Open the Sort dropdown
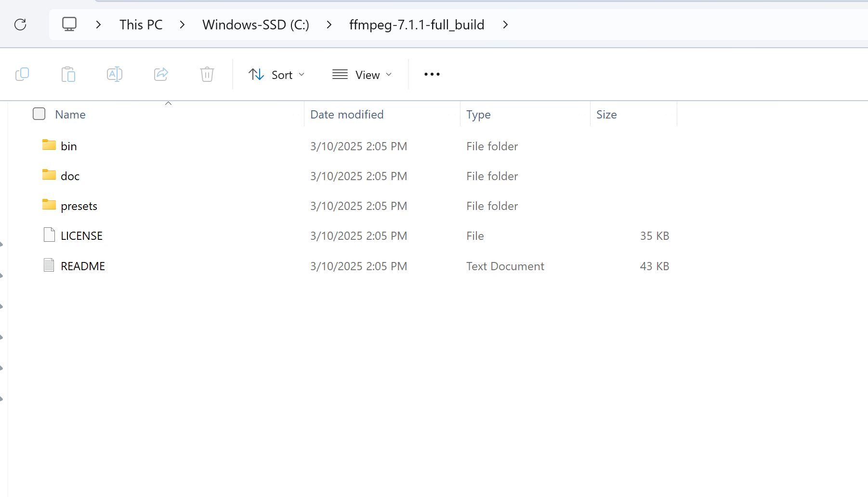The height and width of the screenshot is (497, 868). point(277,74)
